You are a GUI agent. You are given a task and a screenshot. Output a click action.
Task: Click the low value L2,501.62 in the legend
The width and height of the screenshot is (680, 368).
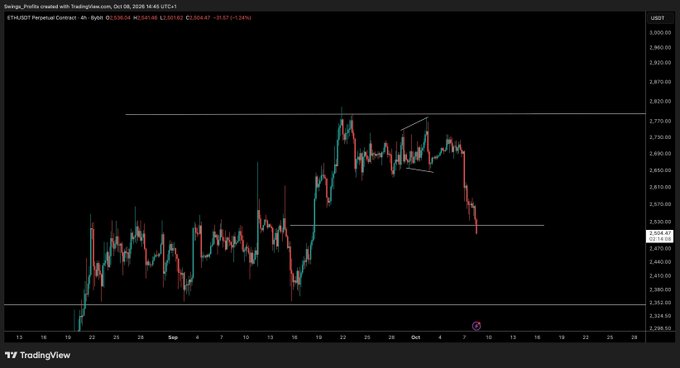171,18
